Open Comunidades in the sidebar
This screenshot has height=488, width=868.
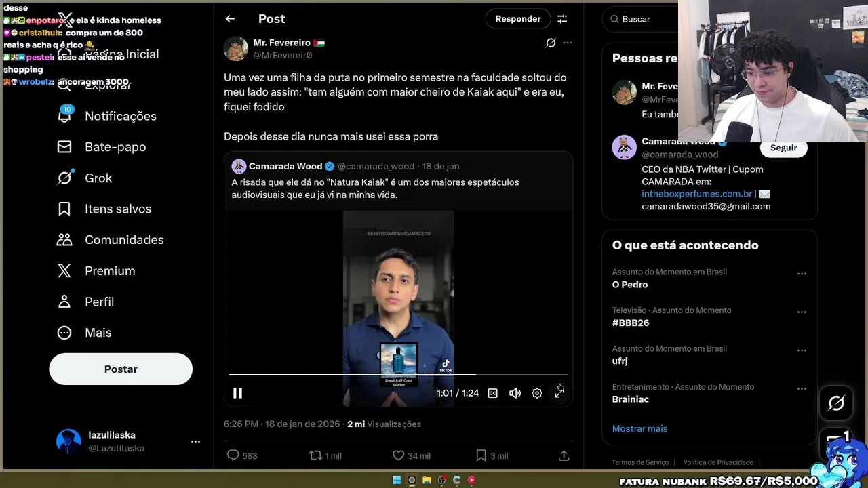[123, 240]
